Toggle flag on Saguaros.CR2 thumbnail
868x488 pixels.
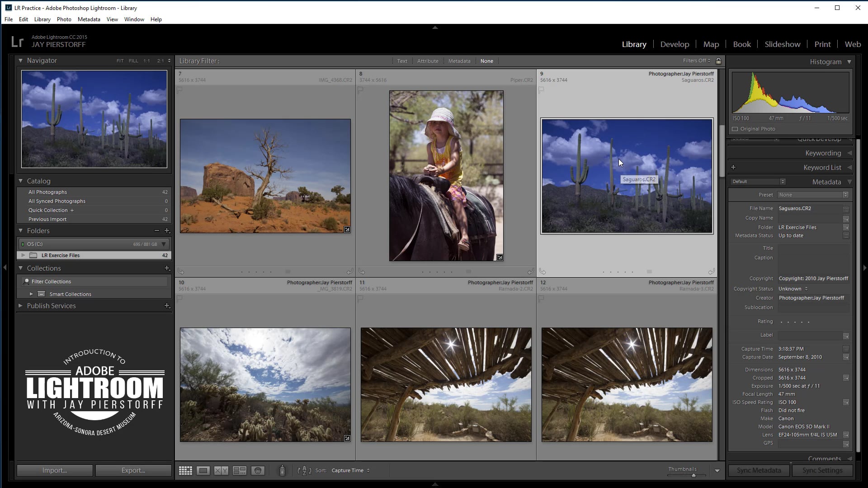542,90
